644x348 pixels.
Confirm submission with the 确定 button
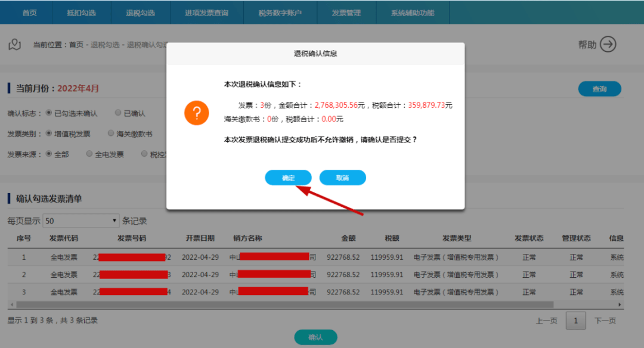click(288, 177)
